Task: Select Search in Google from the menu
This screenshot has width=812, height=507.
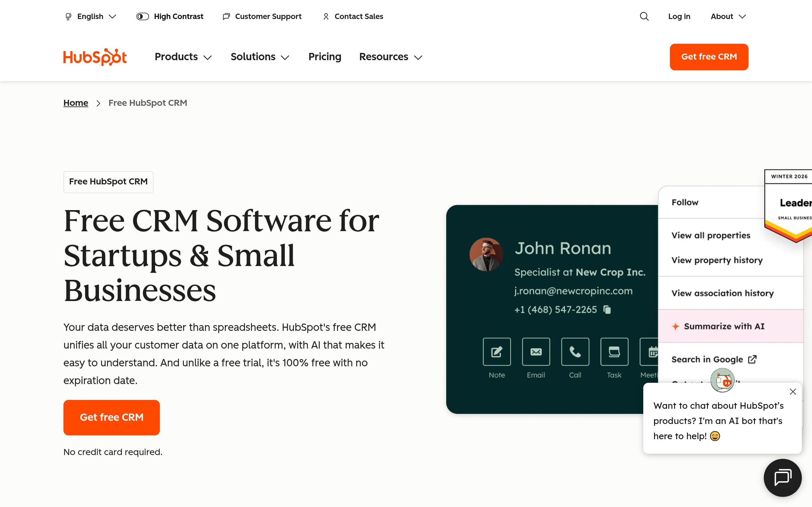Action: tap(707, 359)
